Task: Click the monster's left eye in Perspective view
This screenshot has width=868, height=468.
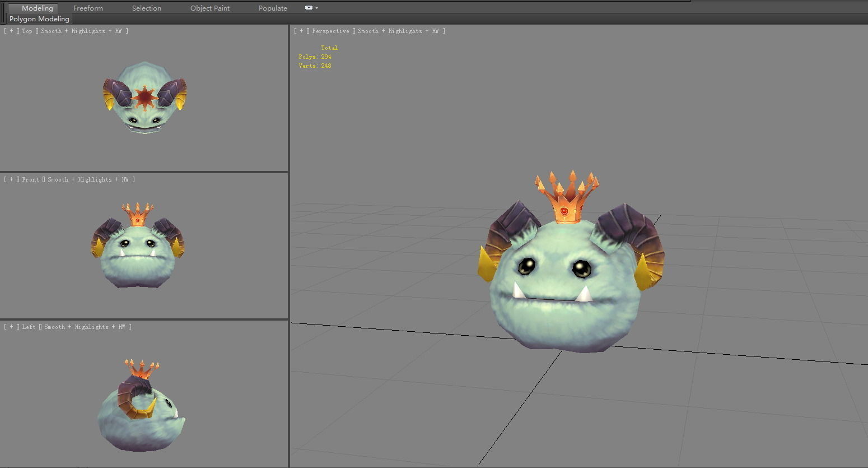Action: (526, 266)
